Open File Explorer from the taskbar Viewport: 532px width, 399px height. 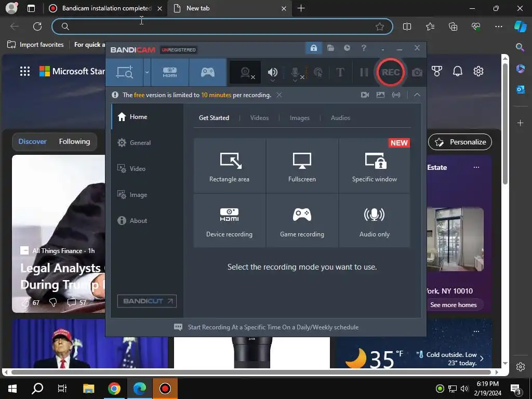coord(88,389)
